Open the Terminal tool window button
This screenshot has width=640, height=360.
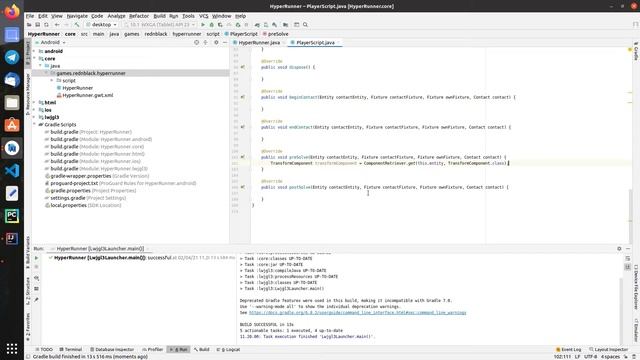71,349
